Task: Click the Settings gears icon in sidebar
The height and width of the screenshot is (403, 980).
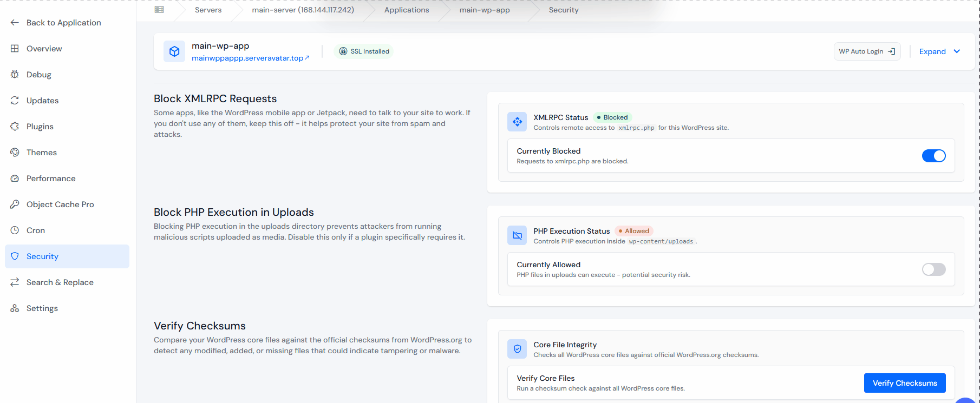Action: click(15, 308)
